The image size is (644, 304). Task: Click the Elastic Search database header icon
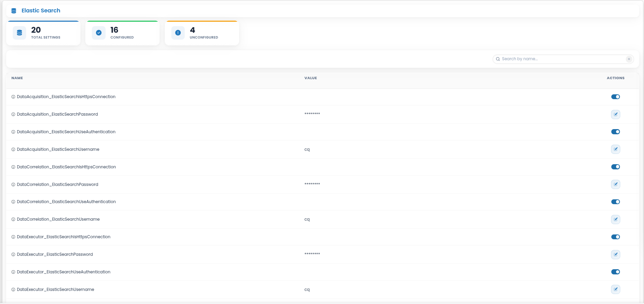14,11
